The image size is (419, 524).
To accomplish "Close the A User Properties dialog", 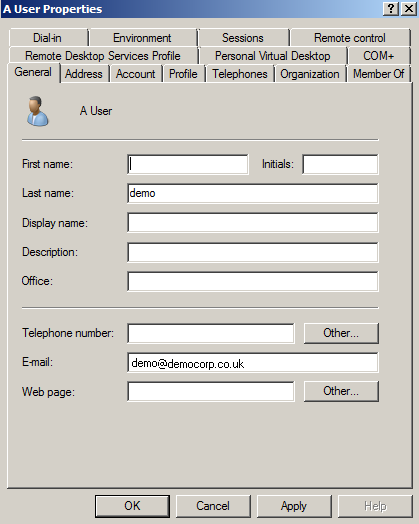I will coord(409,8).
